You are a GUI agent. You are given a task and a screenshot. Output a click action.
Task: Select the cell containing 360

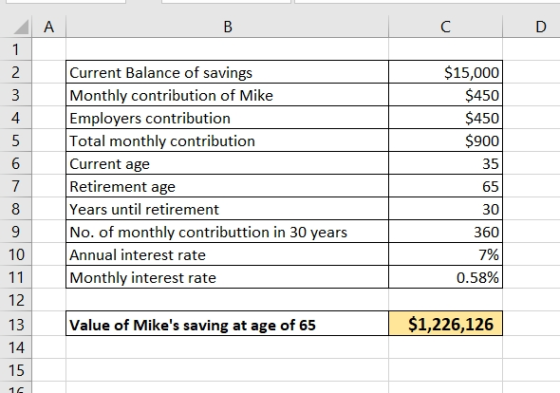coord(445,232)
